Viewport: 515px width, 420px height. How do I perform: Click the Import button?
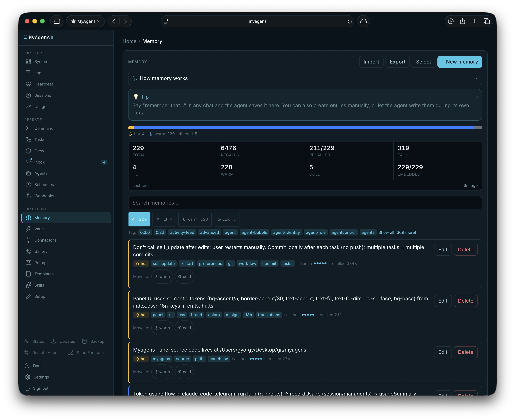371,62
